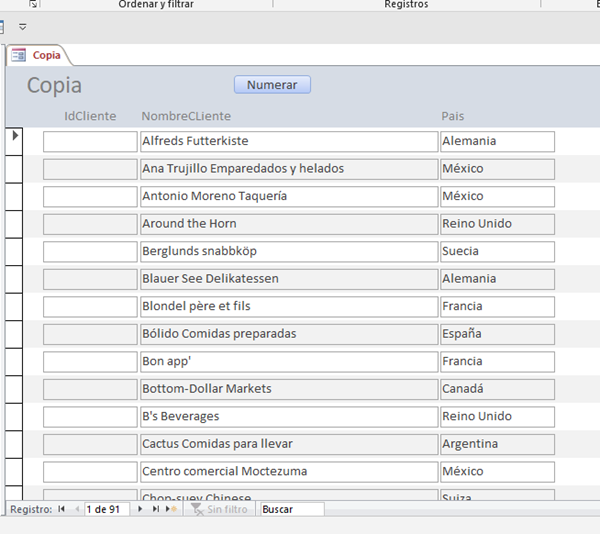Click the Pais field showing Argentina
Image resolution: width=600 pixels, height=534 pixels.
click(x=497, y=444)
